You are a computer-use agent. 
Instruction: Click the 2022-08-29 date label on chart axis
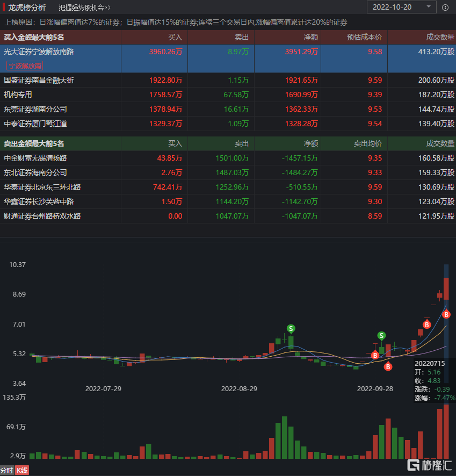(239, 389)
